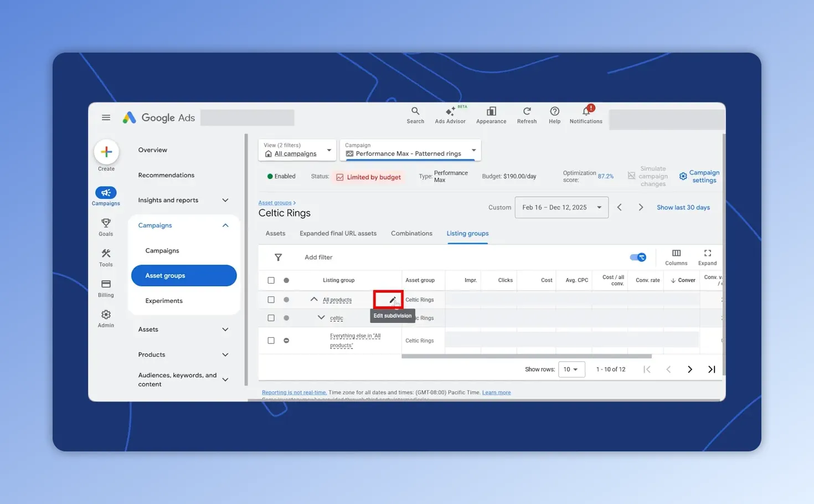This screenshot has height=504, width=814.
Task: Check the All products row checkbox
Action: tap(271, 300)
